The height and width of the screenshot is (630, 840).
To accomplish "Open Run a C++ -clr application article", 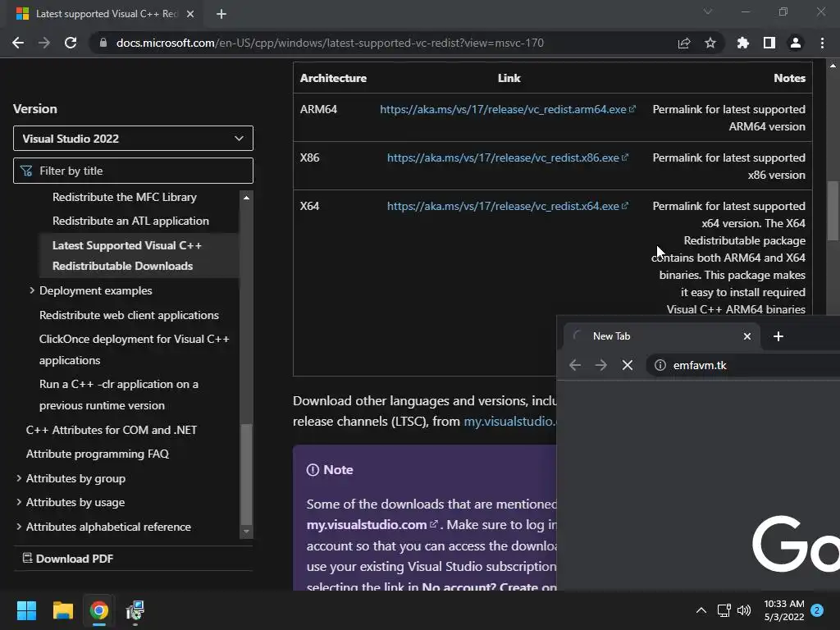I will 118,395.
